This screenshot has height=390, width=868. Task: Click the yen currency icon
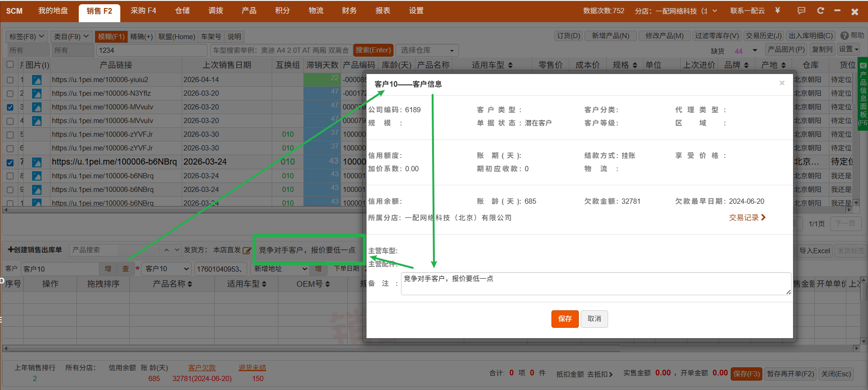click(777, 10)
